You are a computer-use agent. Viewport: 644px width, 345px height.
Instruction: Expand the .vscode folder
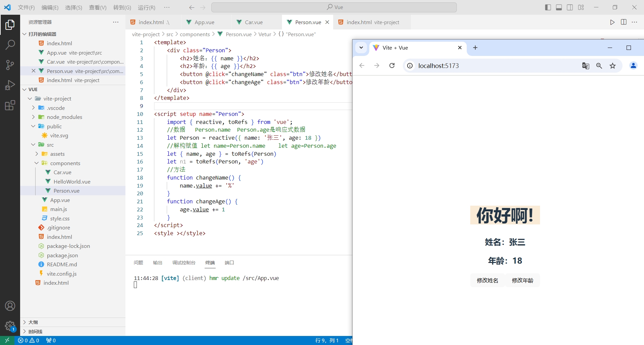[x=33, y=108]
